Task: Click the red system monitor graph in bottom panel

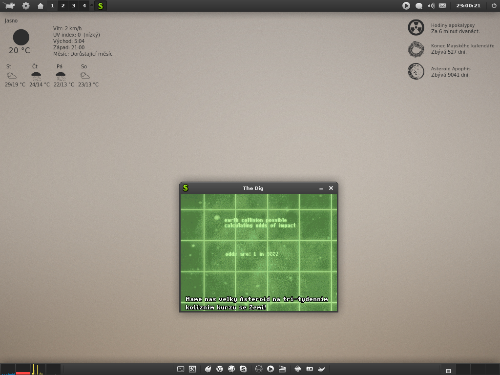Action: click(23, 369)
